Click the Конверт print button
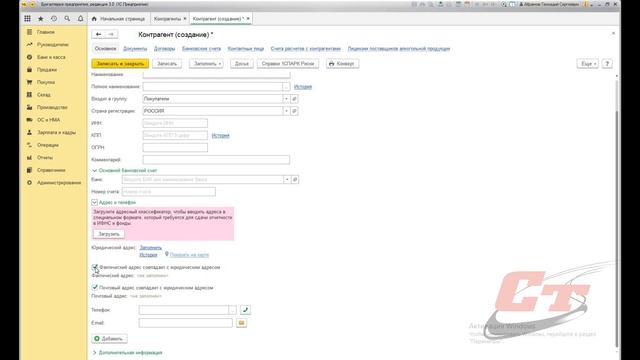 coord(342,64)
